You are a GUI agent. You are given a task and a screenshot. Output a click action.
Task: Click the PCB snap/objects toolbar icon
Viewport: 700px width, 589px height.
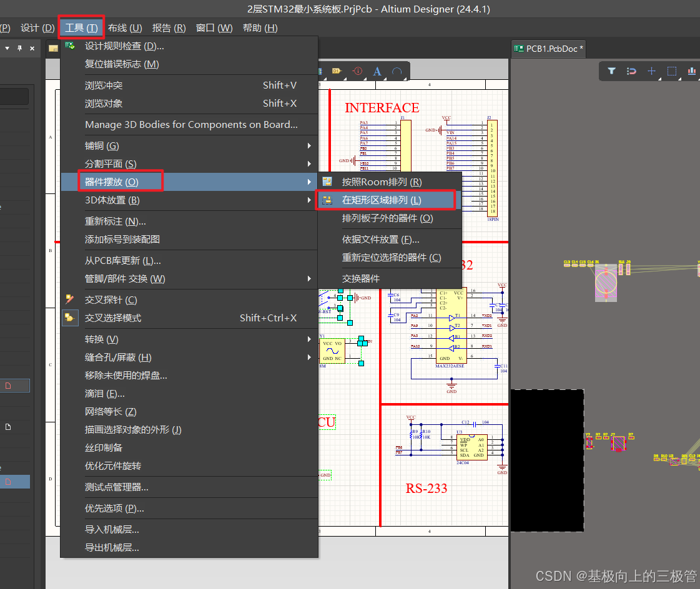[x=631, y=71]
